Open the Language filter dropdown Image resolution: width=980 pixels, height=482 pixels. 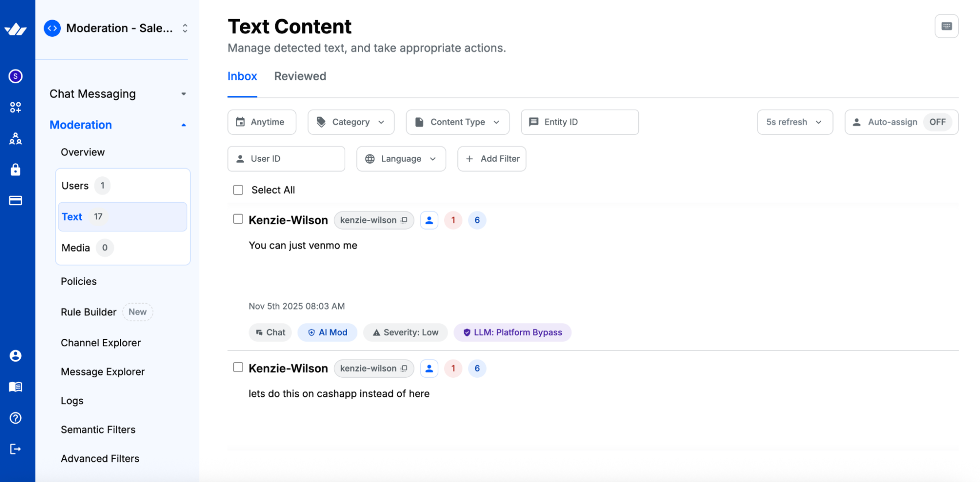tap(401, 159)
